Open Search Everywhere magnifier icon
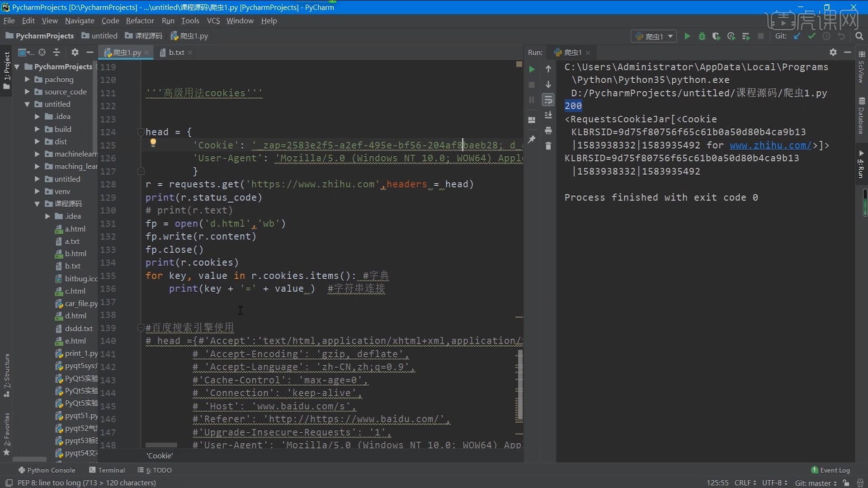 click(859, 36)
